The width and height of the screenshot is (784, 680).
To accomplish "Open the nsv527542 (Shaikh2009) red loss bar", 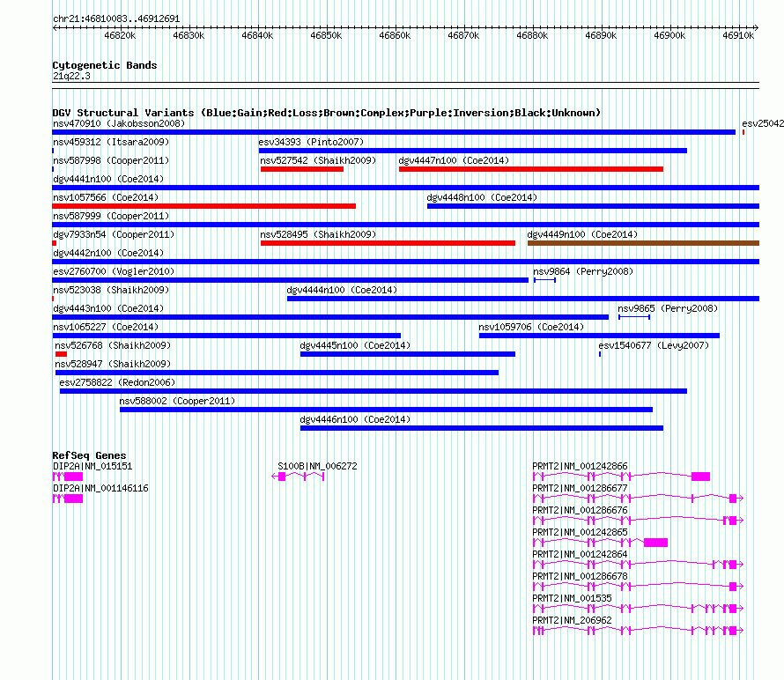I will click(x=302, y=169).
